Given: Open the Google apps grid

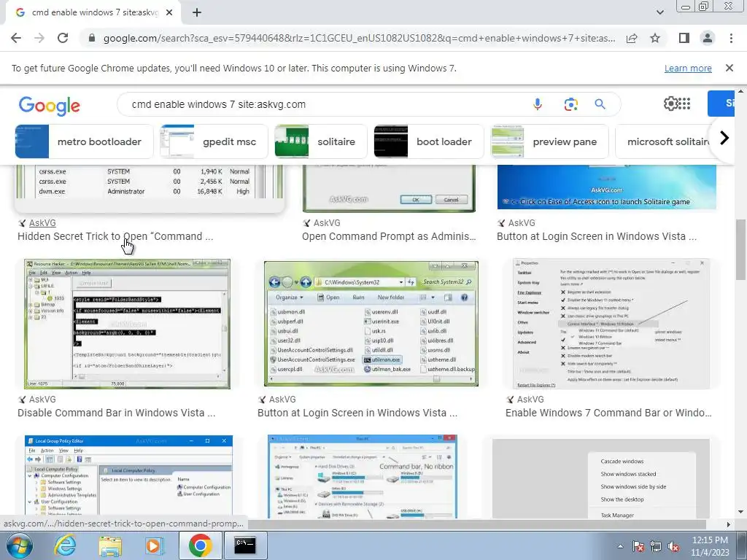Looking at the screenshot, I should pyautogui.click(x=684, y=104).
